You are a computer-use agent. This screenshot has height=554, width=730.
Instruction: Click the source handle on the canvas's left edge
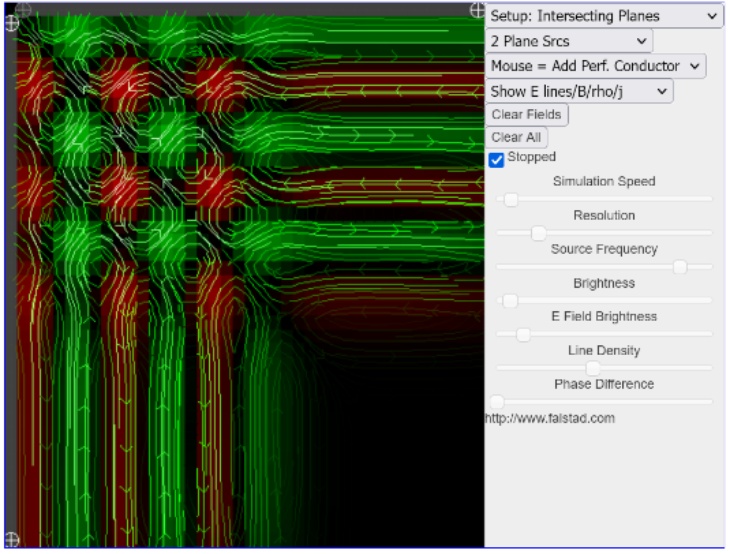(x=12, y=22)
